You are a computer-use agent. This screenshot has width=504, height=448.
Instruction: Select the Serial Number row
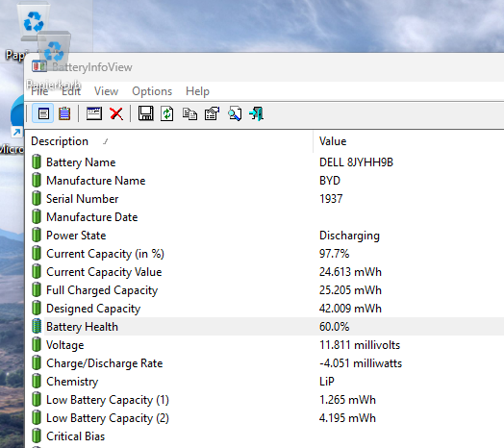click(265, 199)
